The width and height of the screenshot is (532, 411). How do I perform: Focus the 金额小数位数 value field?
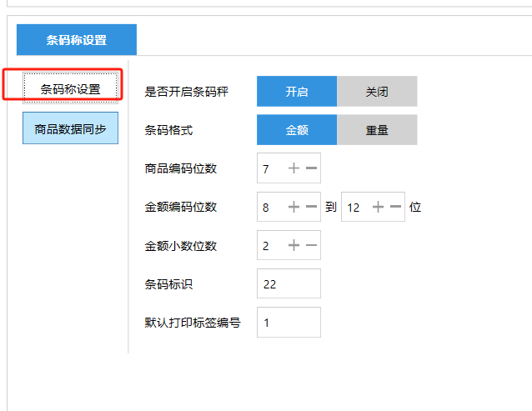coord(269,245)
